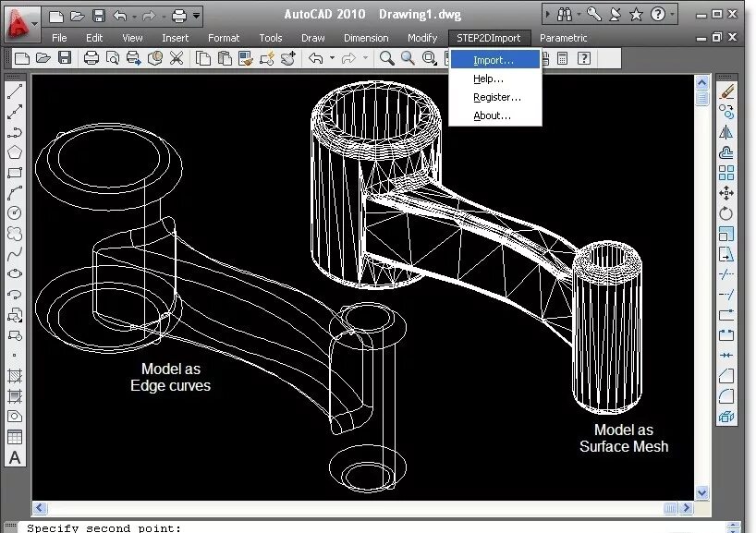Select the Arc draw tool
The image size is (756, 533).
point(15,193)
